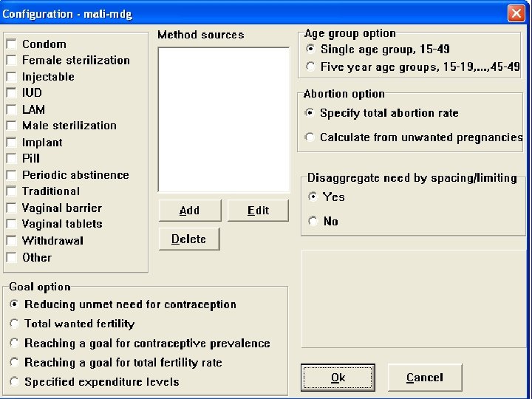Check the Implant checkbox
532x399 pixels.
pos(12,143)
